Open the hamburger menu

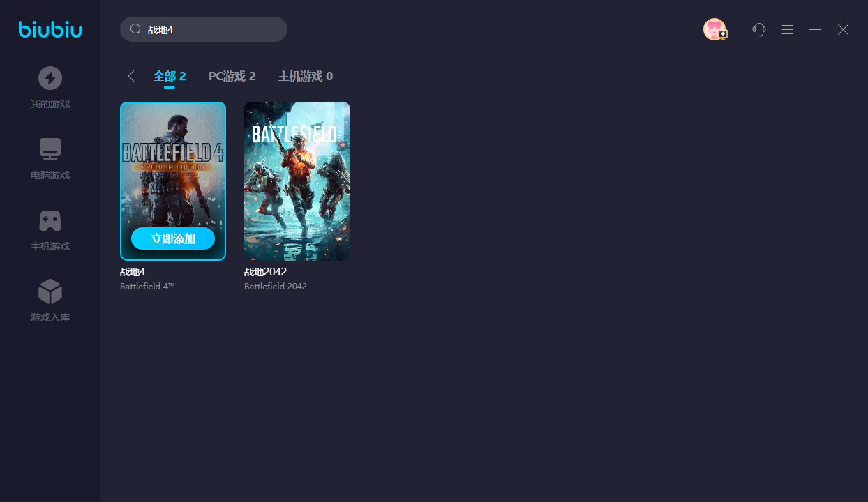(787, 29)
